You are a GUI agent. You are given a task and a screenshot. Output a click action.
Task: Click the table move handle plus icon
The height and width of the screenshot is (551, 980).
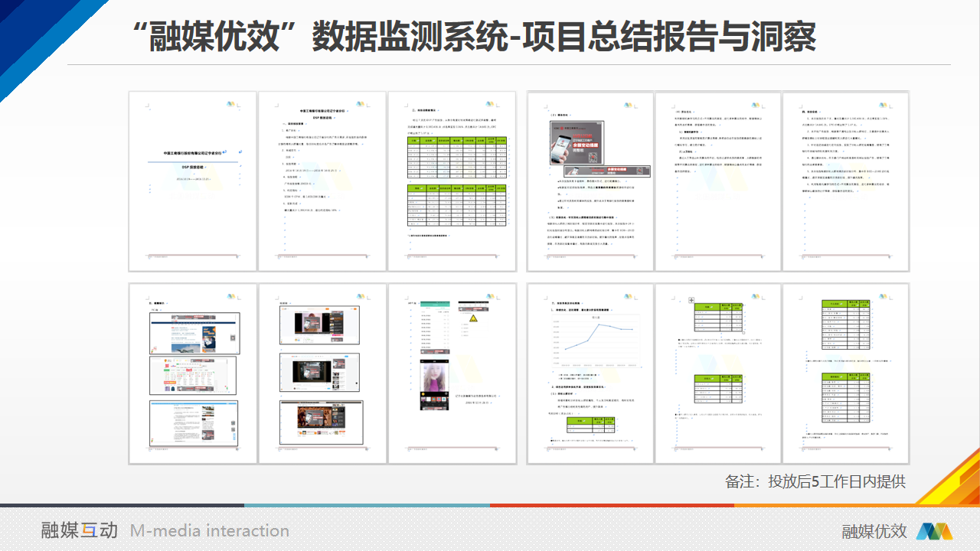(x=691, y=300)
